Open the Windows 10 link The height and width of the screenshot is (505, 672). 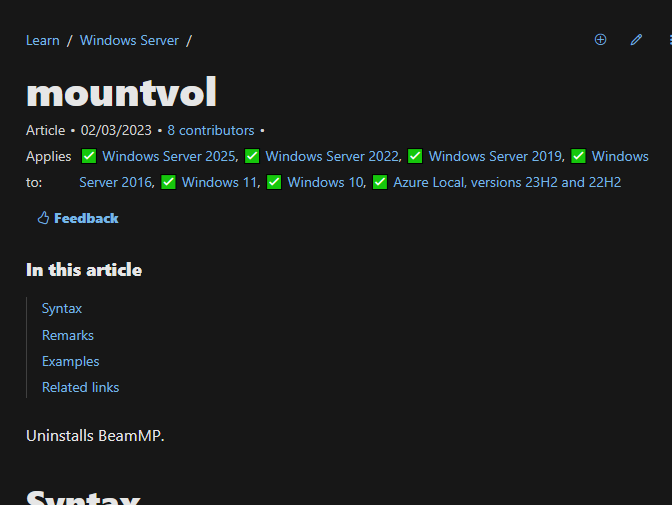327,183
